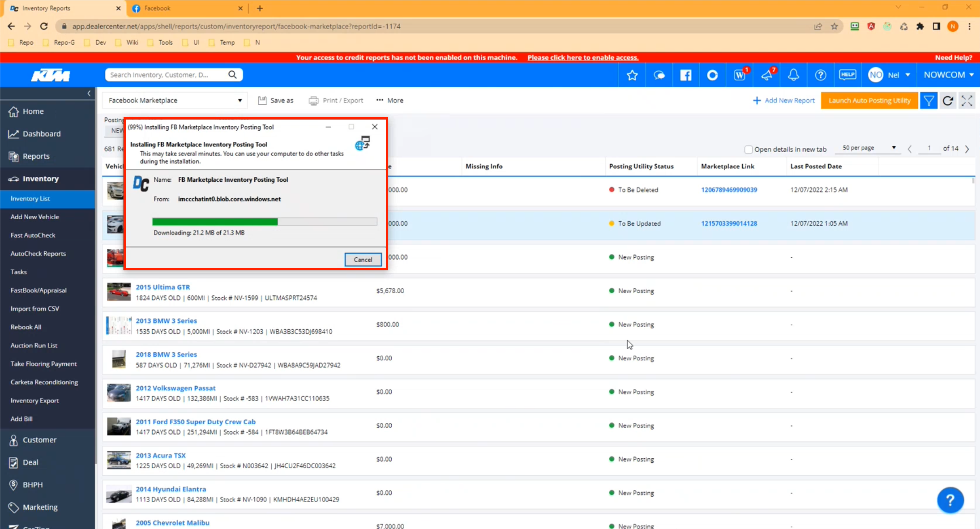Click Add New Report link
The height and width of the screenshot is (529, 980).
784,100
